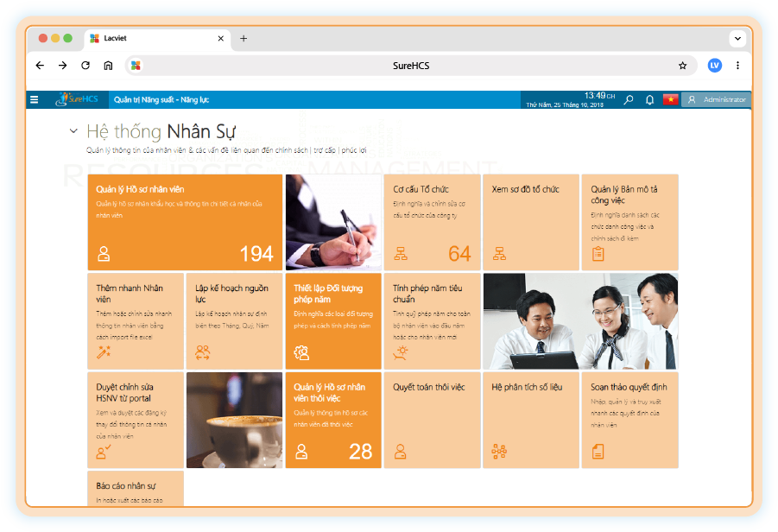Click person icon in Quản lý Hồ sơ nhân viên
Screen dimensions: 778x532
(x=104, y=254)
